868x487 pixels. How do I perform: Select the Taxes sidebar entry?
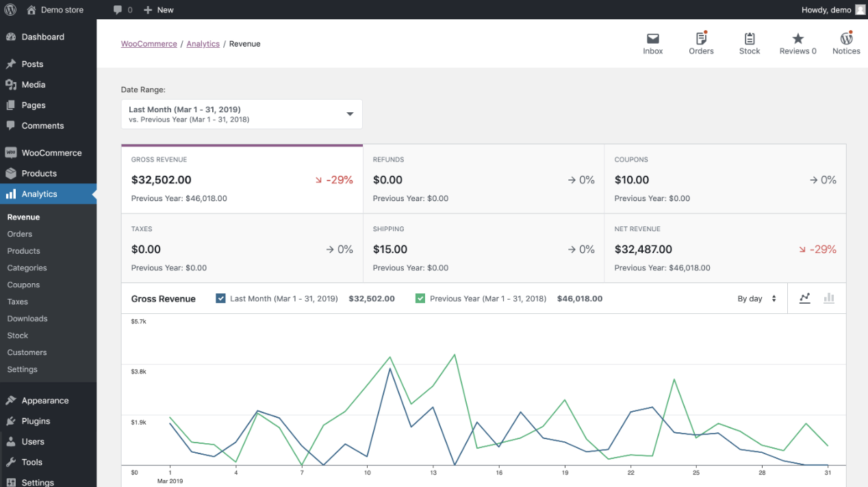tap(18, 302)
